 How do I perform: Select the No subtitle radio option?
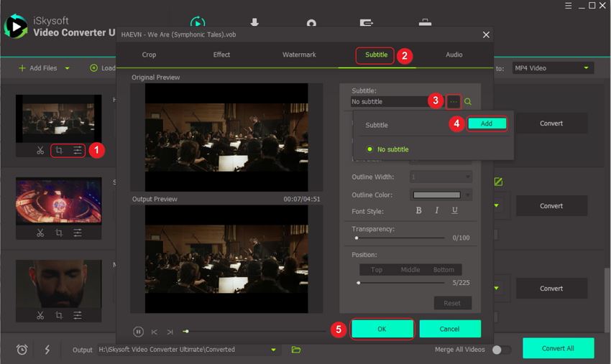pos(370,149)
